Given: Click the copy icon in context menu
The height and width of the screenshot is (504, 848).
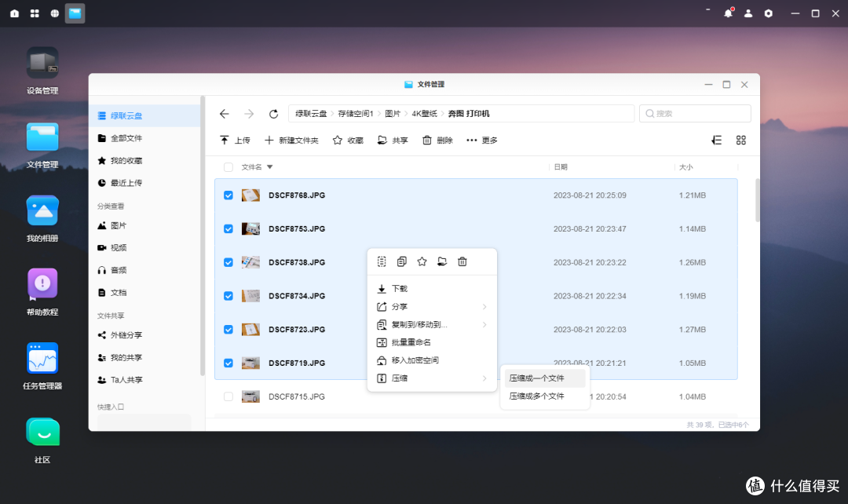Looking at the screenshot, I should 402,261.
